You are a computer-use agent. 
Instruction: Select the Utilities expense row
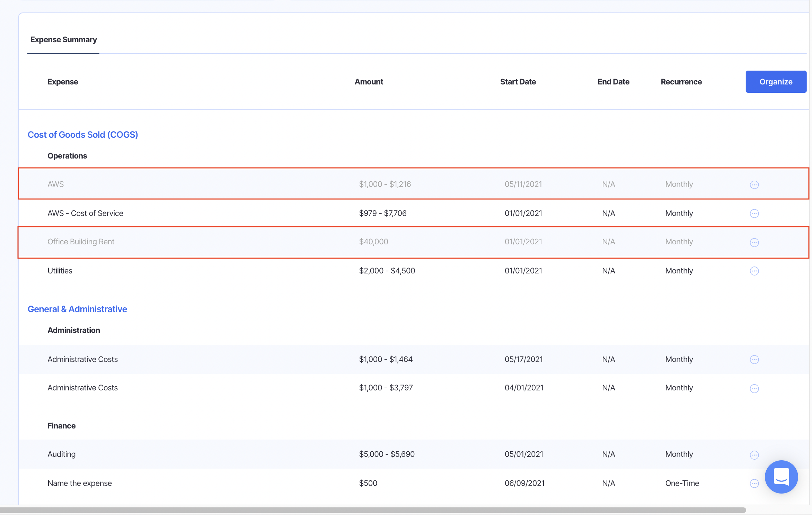click(x=60, y=271)
